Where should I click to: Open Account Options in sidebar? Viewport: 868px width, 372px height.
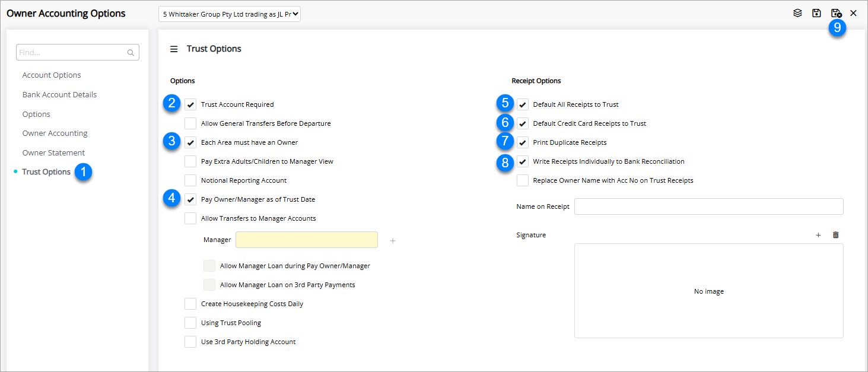tap(52, 75)
